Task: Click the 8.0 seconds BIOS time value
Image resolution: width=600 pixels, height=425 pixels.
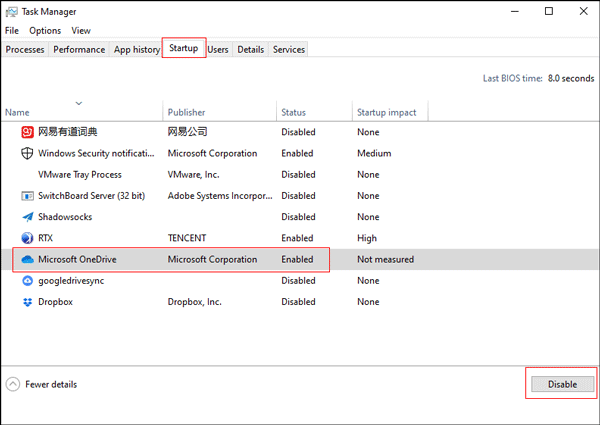Action: [571, 78]
